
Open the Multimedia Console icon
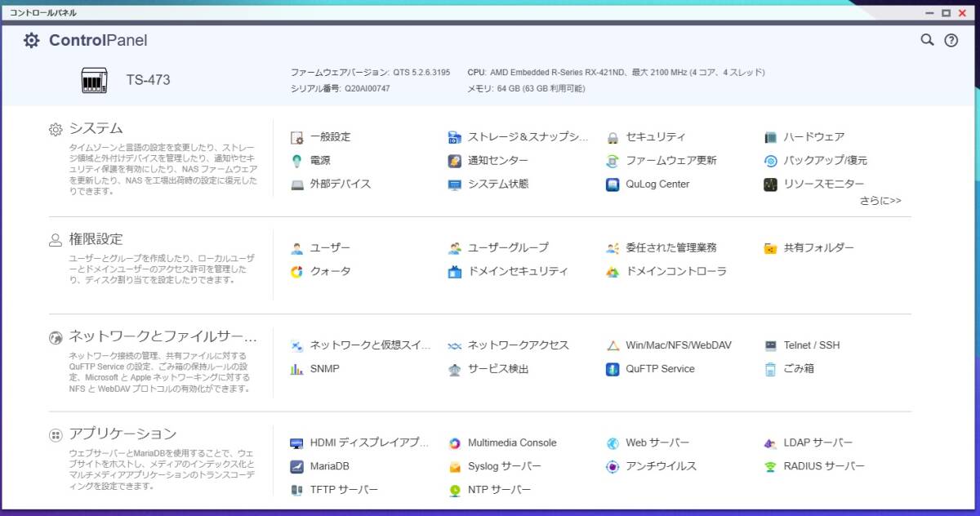click(455, 443)
